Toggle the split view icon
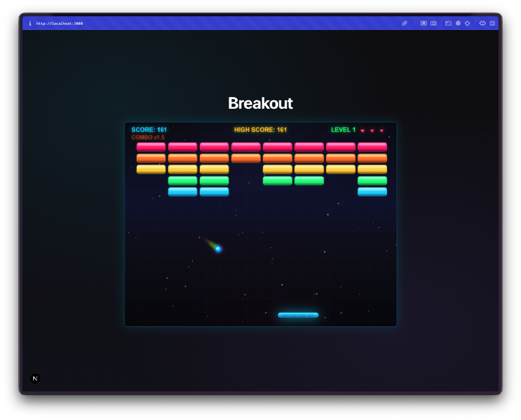 pos(493,23)
